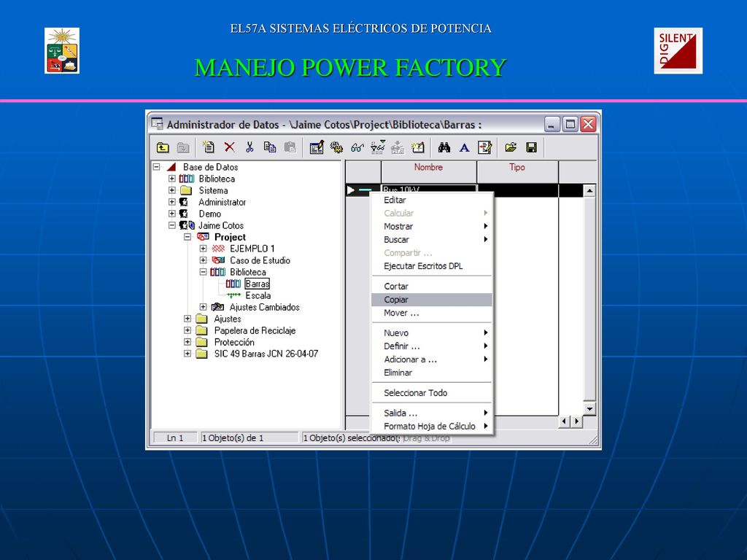
Task: Choose Copiar from context menu
Action: pyautogui.click(x=432, y=300)
